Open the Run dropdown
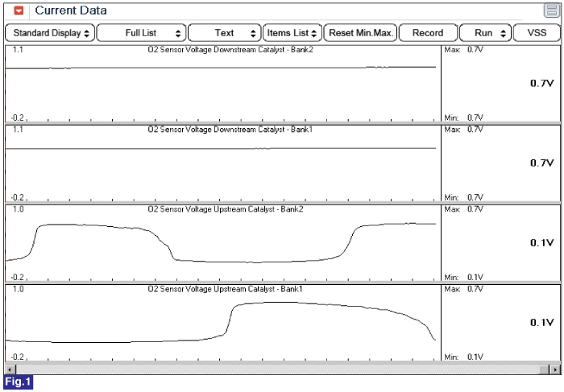Screen dimensions: 564x392 pos(485,33)
